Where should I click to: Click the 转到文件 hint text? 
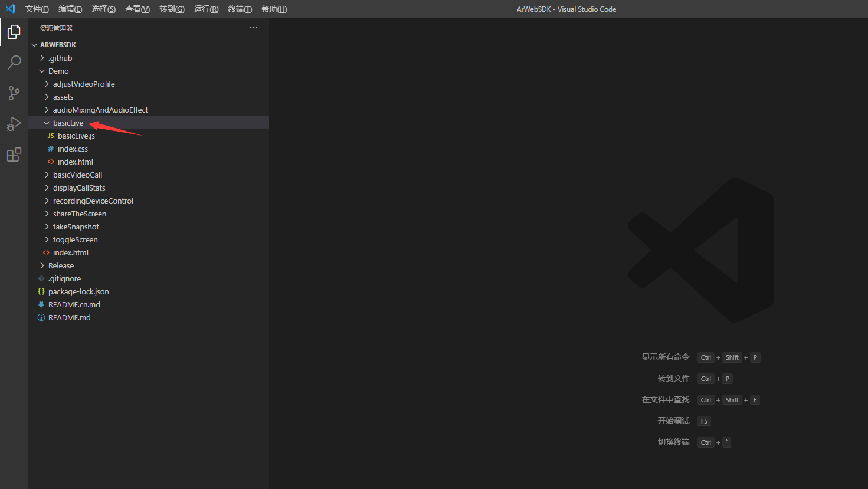(674, 378)
